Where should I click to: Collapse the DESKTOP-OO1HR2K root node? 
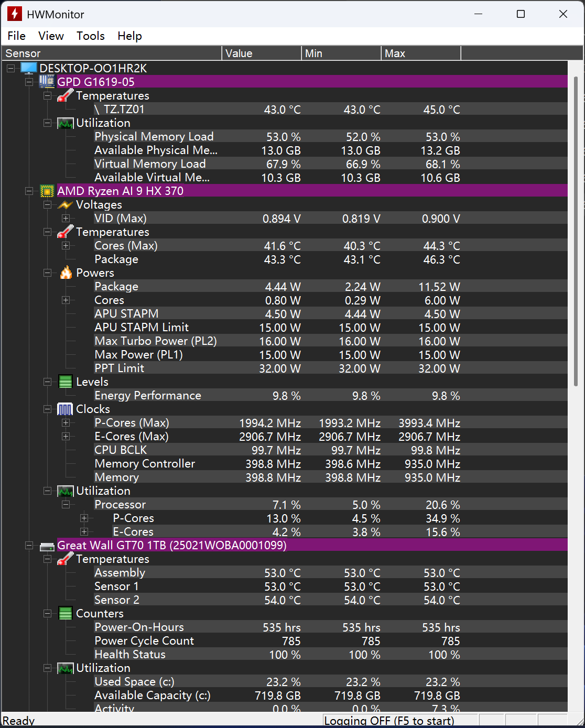click(11, 68)
